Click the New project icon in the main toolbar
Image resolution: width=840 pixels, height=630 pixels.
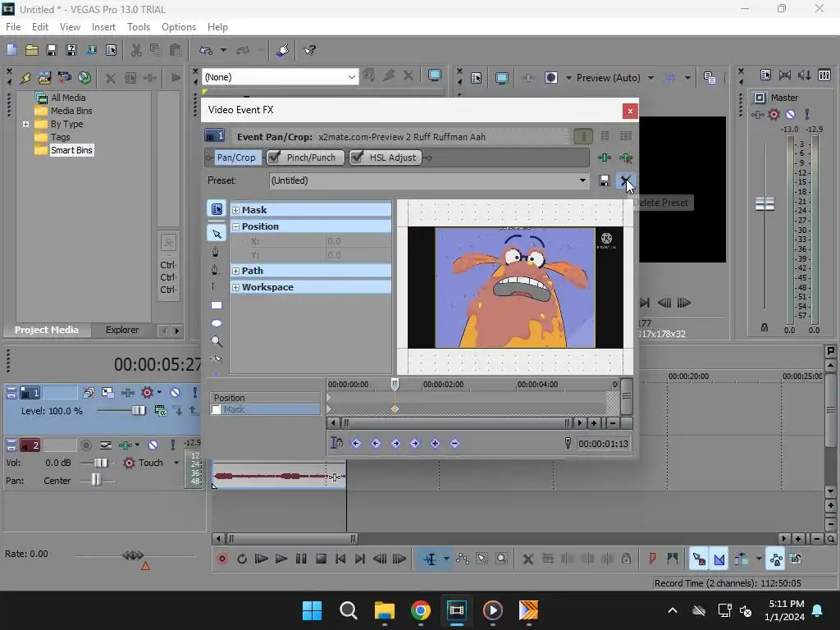tap(11, 50)
